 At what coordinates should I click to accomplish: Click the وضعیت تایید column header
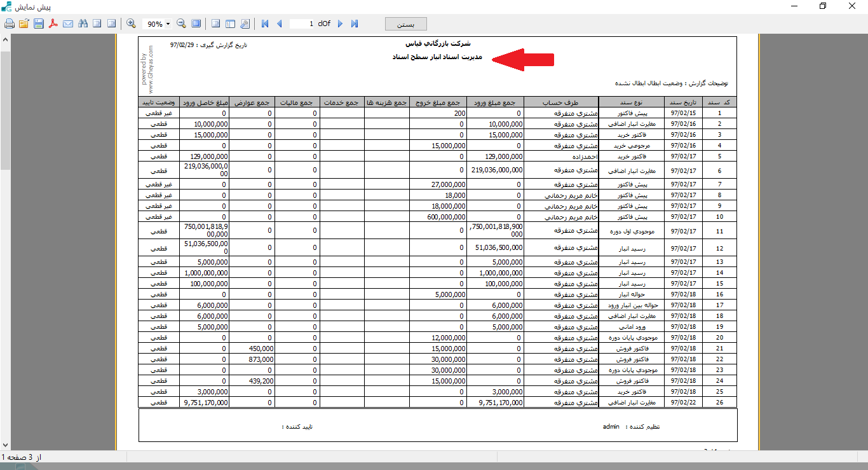pos(159,102)
